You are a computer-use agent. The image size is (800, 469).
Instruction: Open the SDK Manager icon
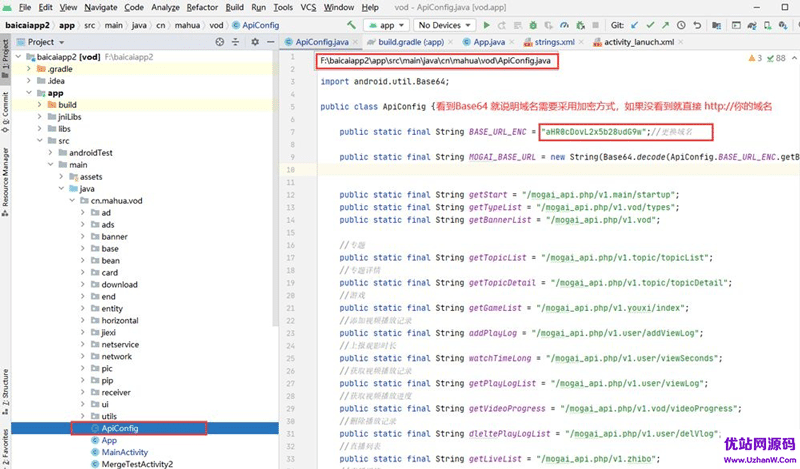pos(783,25)
